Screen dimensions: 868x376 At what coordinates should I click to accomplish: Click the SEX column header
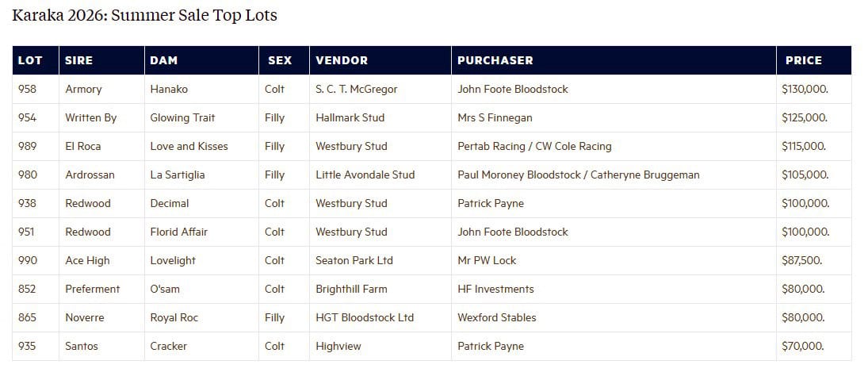click(280, 60)
